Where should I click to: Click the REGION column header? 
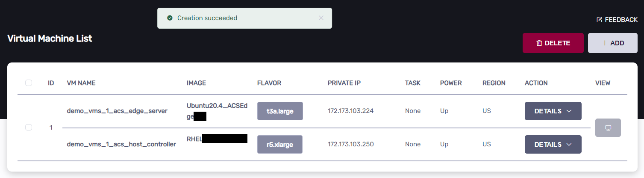point(494,83)
